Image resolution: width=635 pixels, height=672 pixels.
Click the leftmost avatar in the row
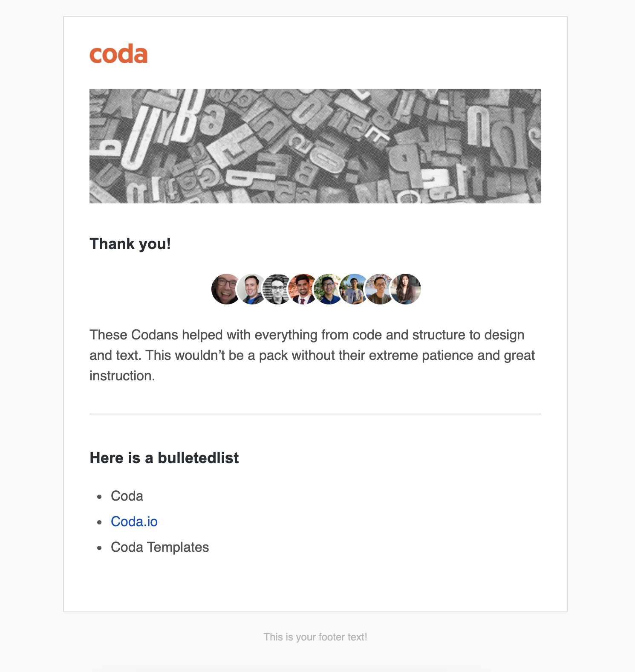click(225, 289)
